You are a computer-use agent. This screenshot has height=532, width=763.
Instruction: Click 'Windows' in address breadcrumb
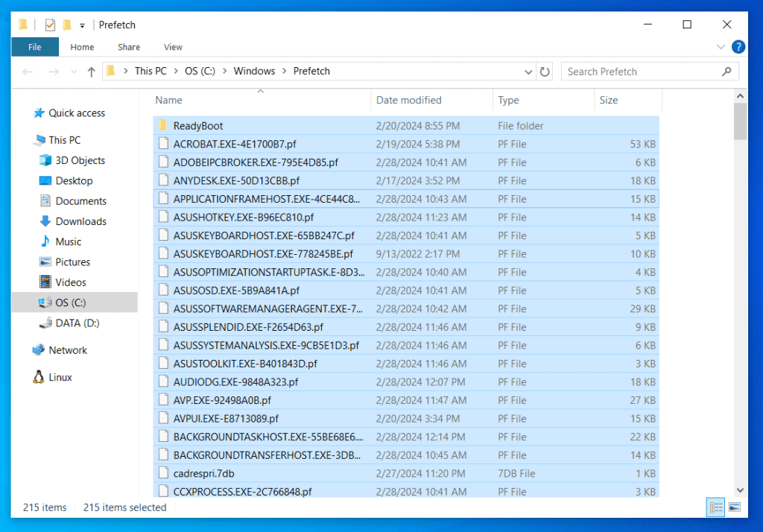pos(254,71)
